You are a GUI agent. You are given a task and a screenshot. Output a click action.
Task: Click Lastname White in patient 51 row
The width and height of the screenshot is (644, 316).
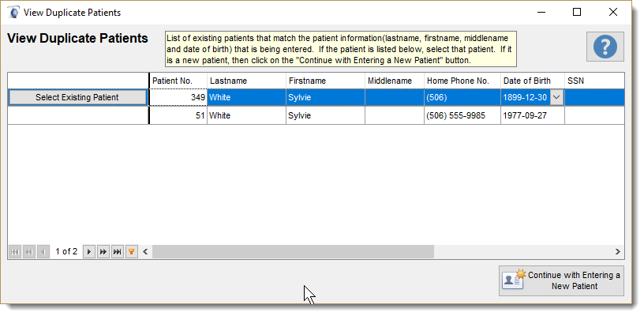(246, 115)
